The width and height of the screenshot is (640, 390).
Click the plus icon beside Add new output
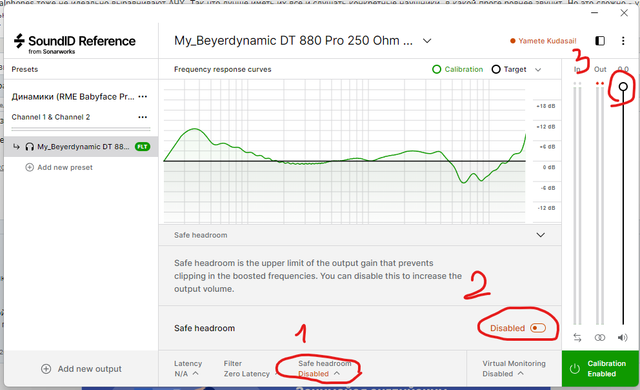[x=46, y=369]
